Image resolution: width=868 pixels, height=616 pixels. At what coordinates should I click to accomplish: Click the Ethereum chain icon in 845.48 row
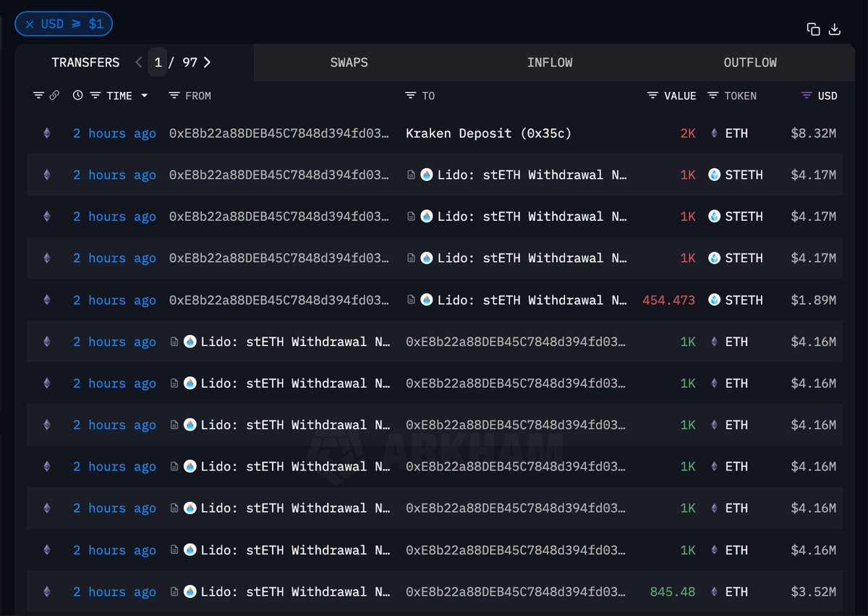pos(47,591)
